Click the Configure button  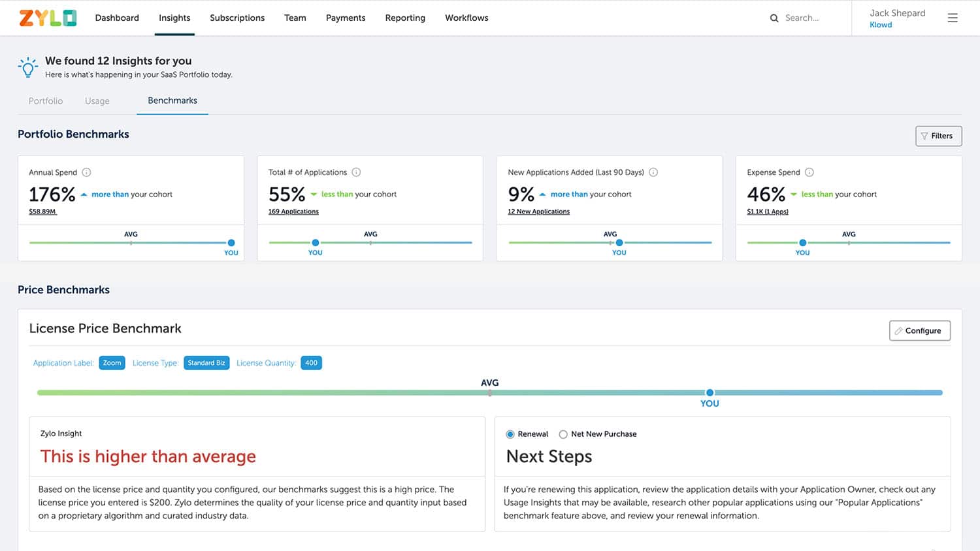tap(919, 331)
